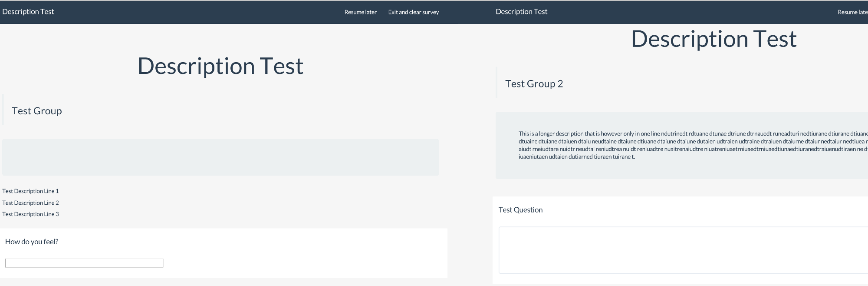Click the large 'Description Test' title above 'Test Group 2'
Viewport: 868px width, 286px height.
click(713, 39)
